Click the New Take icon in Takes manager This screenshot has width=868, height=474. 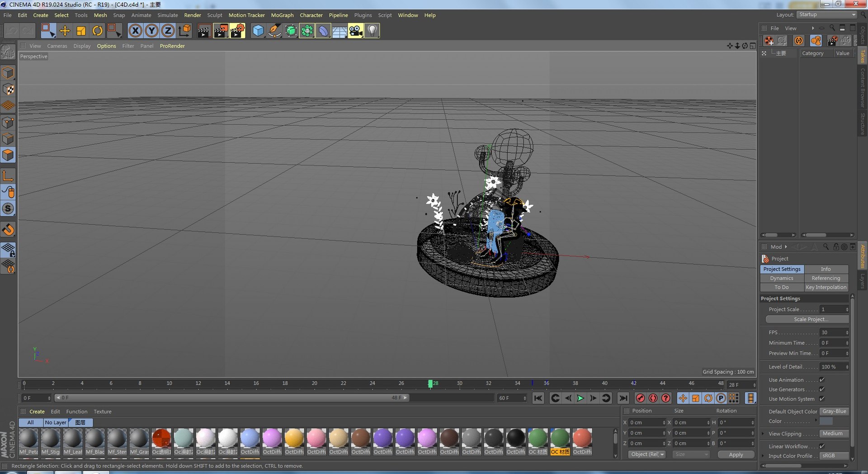769,41
